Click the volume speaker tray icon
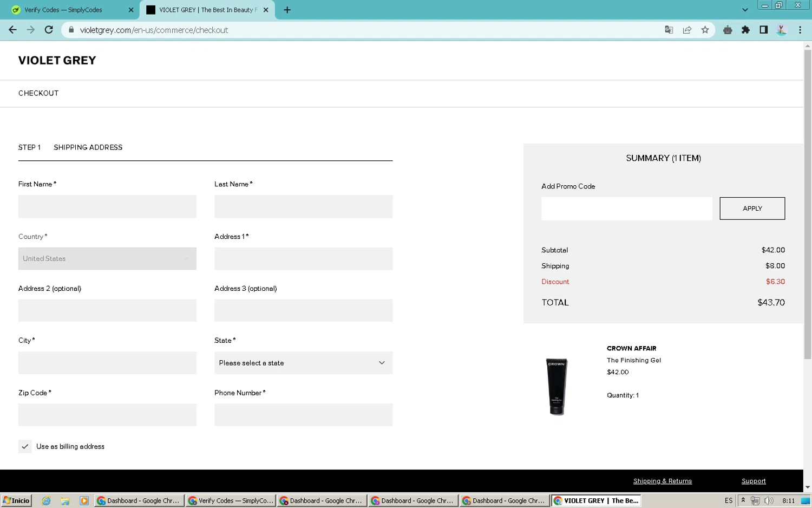Screen dimensions: 812x508 point(768,501)
